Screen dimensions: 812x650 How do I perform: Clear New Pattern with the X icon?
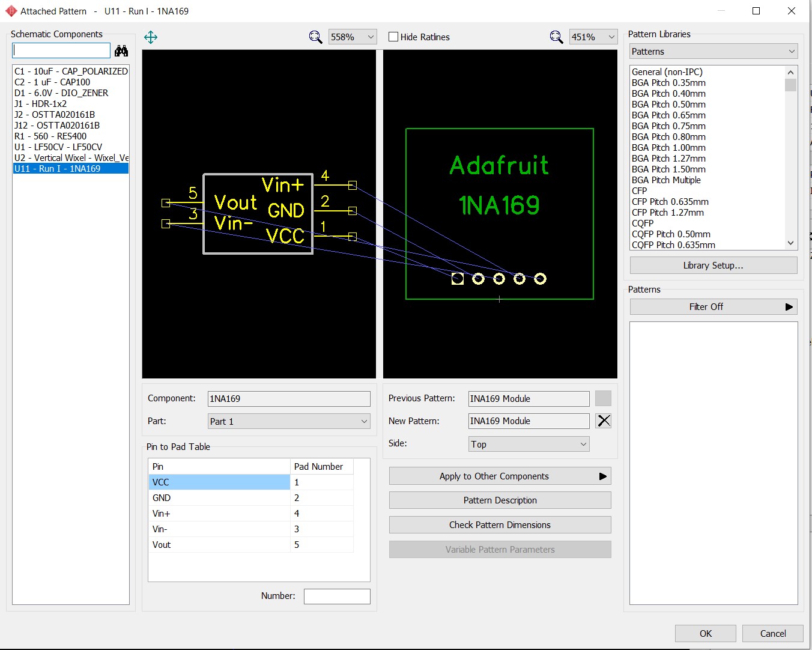point(604,421)
